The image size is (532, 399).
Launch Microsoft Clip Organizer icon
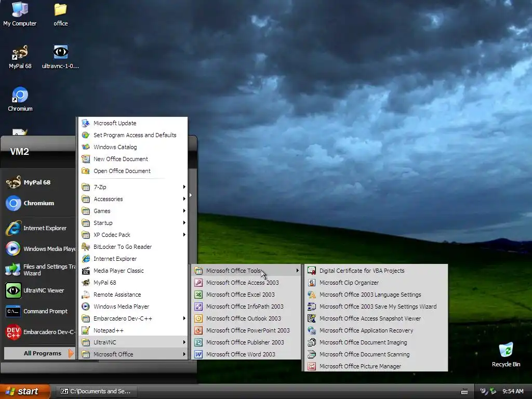[x=312, y=283]
